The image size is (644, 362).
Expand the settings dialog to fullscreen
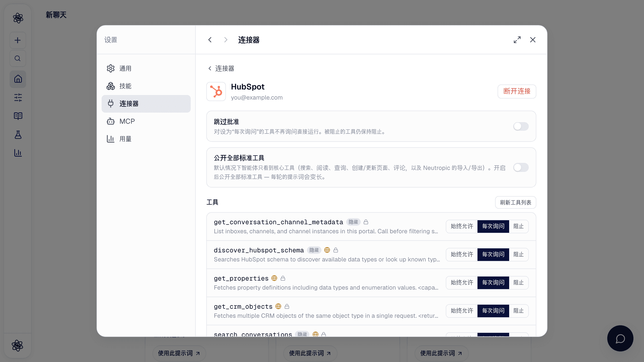(x=517, y=40)
